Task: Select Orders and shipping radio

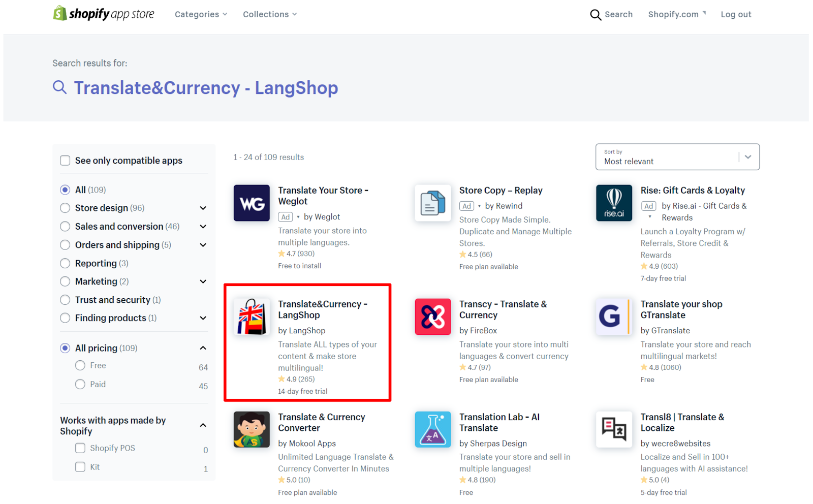Action: [x=65, y=245]
